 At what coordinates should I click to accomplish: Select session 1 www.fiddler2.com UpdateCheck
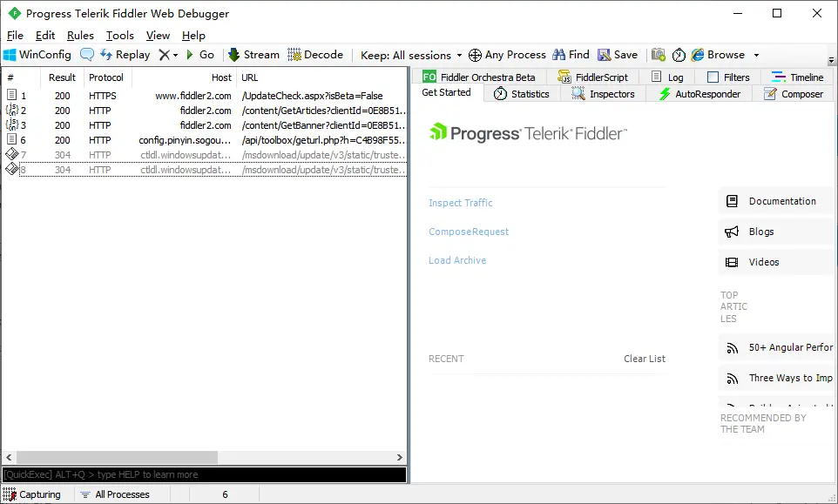click(x=206, y=96)
